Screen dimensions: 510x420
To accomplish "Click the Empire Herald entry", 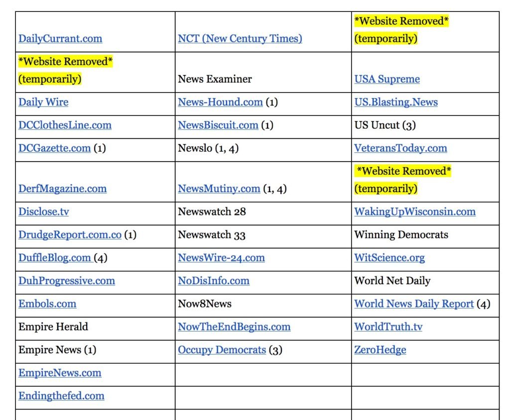I will point(53,327).
